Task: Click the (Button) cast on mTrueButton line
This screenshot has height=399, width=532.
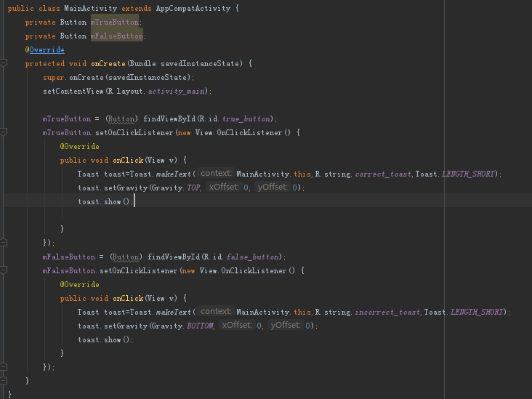Action: [121, 119]
